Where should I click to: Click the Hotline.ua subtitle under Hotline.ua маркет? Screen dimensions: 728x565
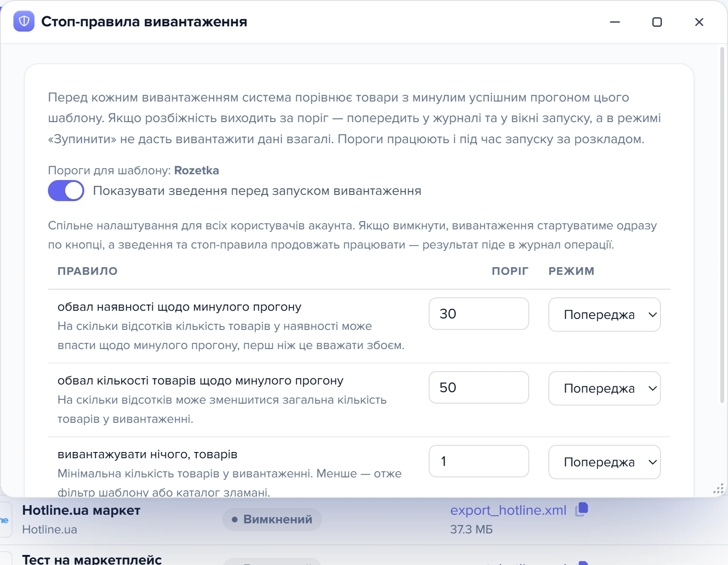point(50,530)
